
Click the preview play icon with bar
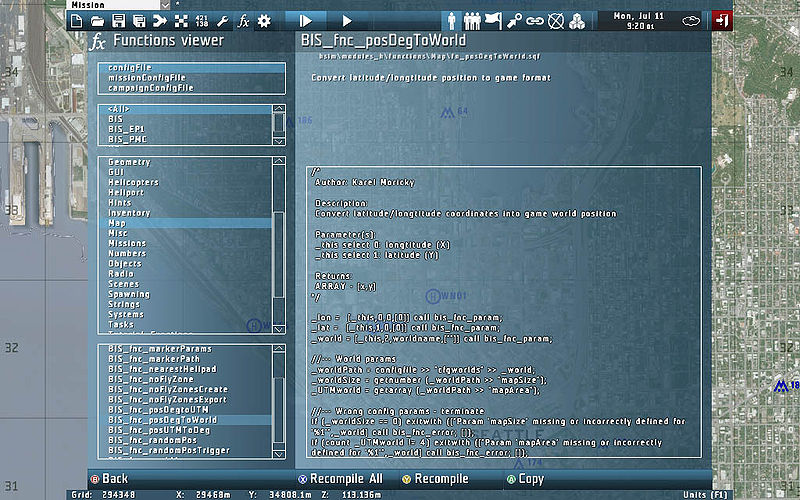(306, 21)
